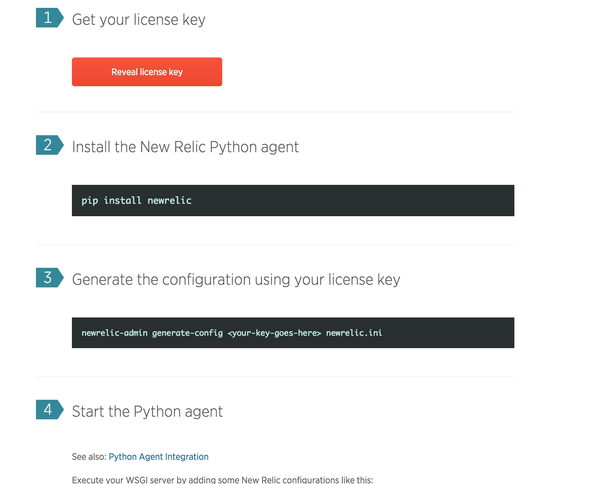
Task: Select the 'Get your license key' heading
Action: click(139, 20)
